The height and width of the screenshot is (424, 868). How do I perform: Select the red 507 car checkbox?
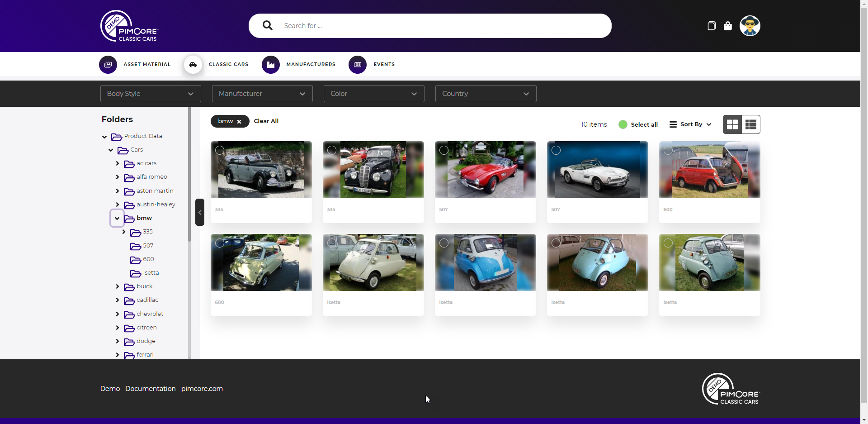[444, 150]
